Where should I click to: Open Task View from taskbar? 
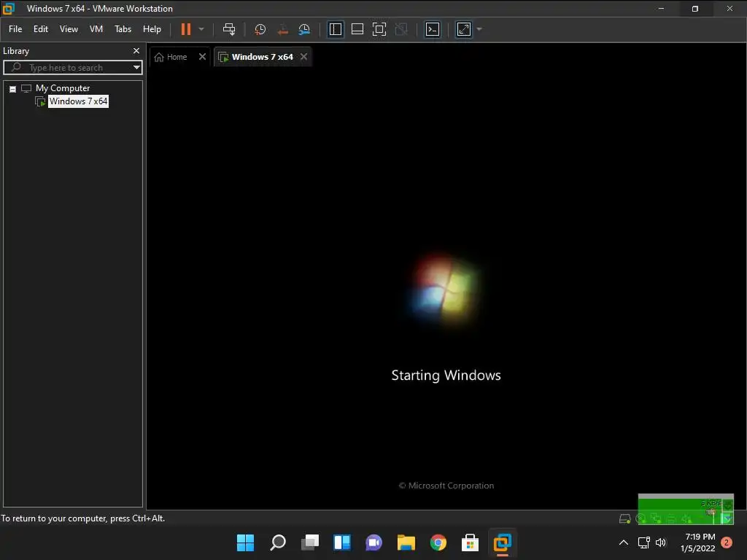click(x=309, y=542)
